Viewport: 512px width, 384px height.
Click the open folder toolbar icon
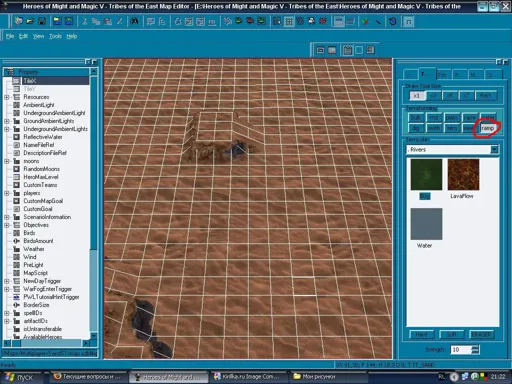coord(30,21)
